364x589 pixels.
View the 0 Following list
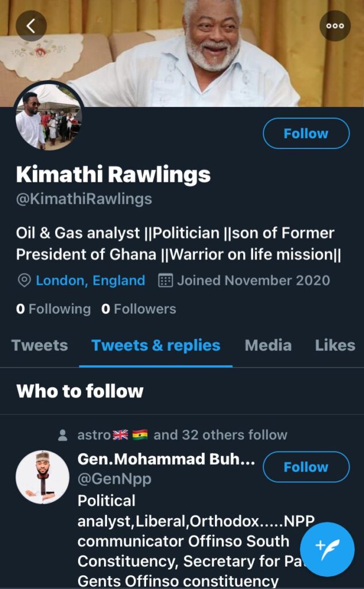tap(53, 309)
